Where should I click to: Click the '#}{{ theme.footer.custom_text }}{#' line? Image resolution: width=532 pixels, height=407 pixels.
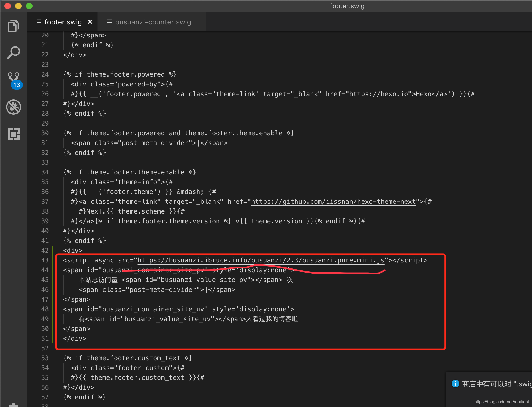click(138, 378)
